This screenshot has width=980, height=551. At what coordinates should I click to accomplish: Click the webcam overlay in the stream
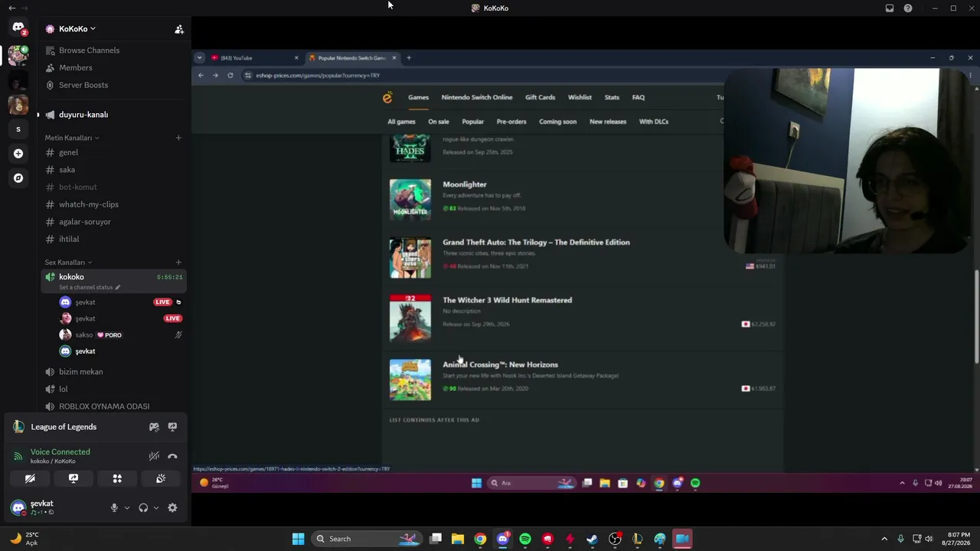tap(847, 161)
